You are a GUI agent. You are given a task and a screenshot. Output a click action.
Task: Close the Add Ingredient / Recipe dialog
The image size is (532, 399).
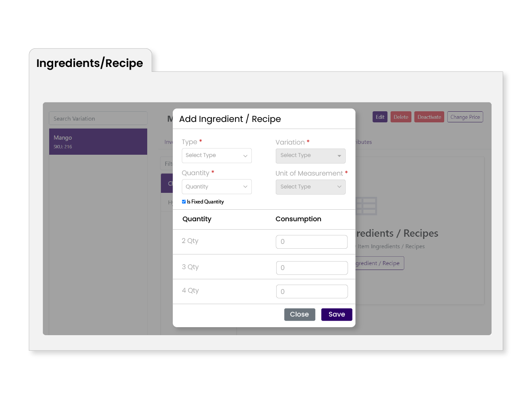coord(300,314)
